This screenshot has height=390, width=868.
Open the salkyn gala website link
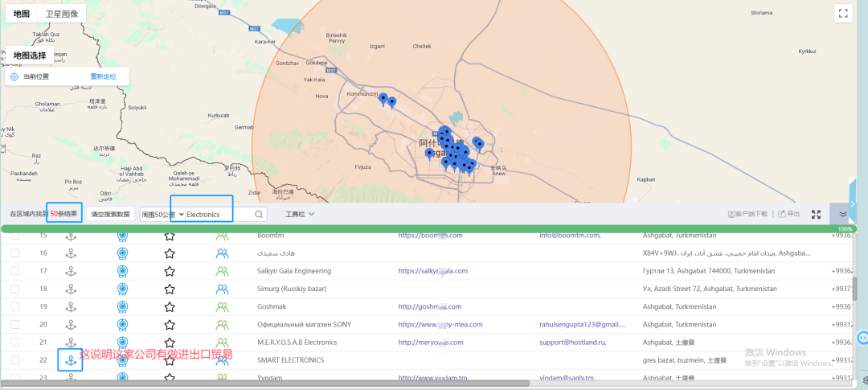click(x=433, y=271)
